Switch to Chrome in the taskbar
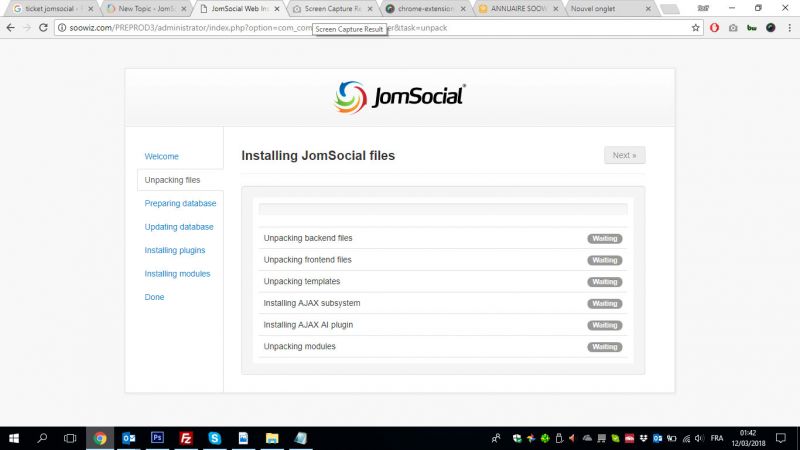Image resolution: width=800 pixels, height=450 pixels. point(100,438)
